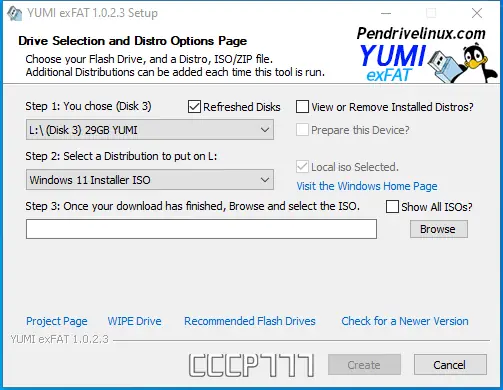This screenshot has width=503, height=390.
Task: Click the Pendrivelinux.com header text
Action: point(421,33)
